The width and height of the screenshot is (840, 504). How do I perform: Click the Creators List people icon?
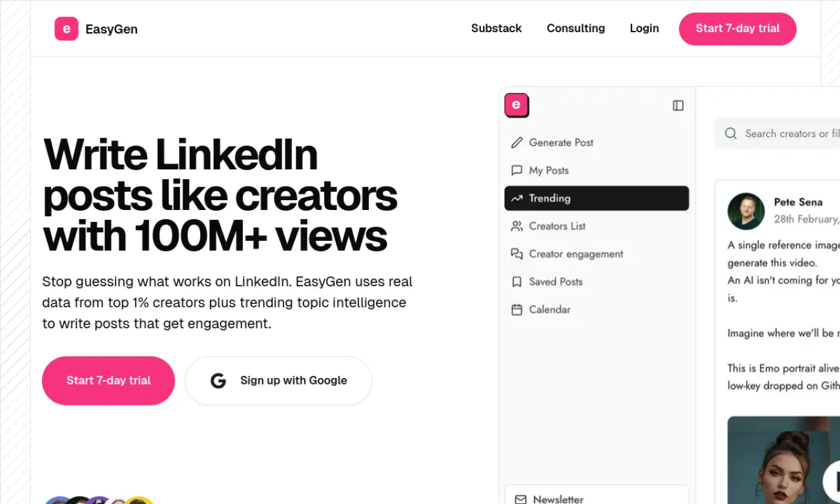(517, 226)
